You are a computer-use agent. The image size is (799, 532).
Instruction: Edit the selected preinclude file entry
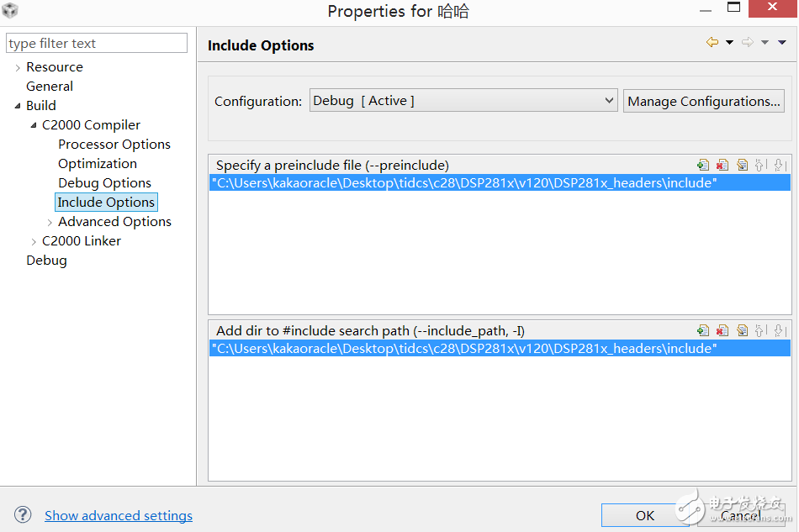tap(742, 166)
